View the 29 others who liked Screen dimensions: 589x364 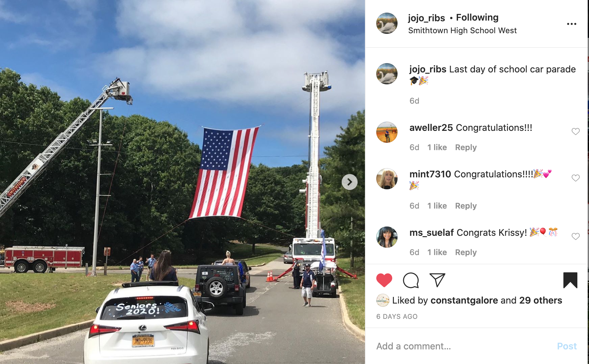[x=540, y=300]
